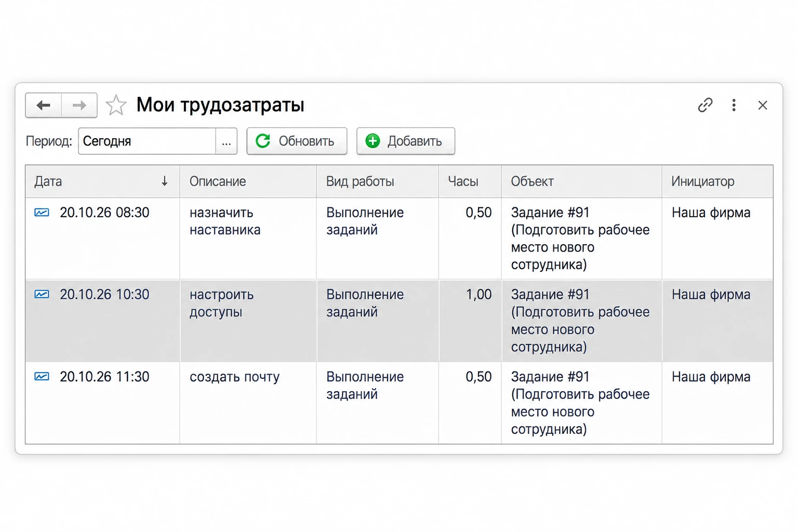Click Задание #91 object in 10:30 row
Image resolution: width=798 pixels, height=532 pixels.
pyautogui.click(x=580, y=321)
